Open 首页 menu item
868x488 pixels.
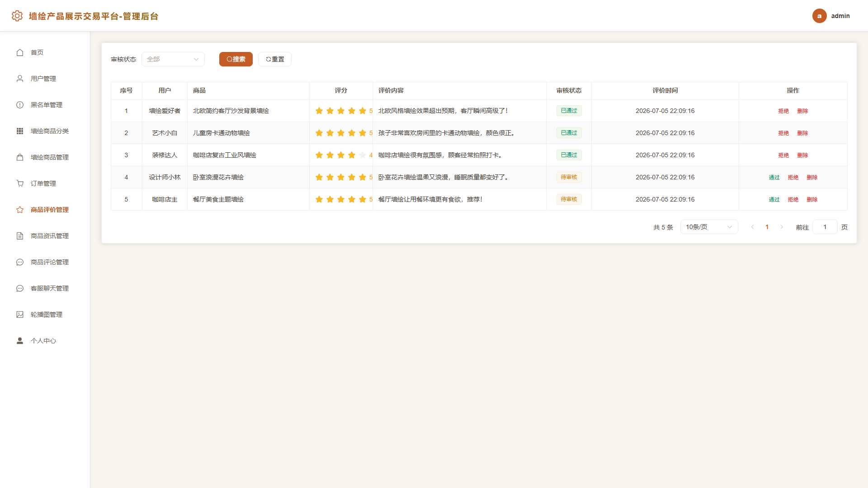45,52
